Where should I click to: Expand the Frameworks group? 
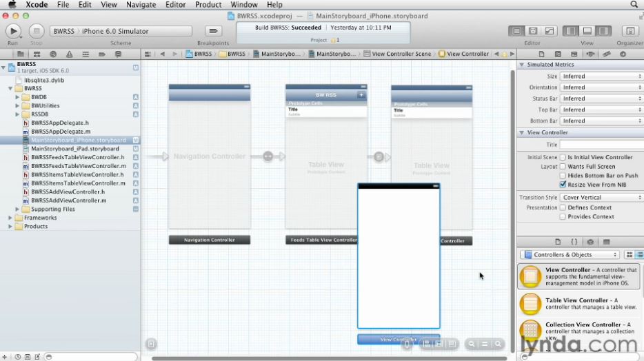10,218
